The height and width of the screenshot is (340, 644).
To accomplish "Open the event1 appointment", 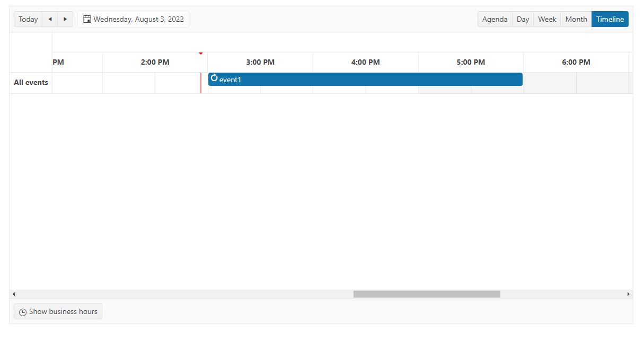I will [x=365, y=79].
